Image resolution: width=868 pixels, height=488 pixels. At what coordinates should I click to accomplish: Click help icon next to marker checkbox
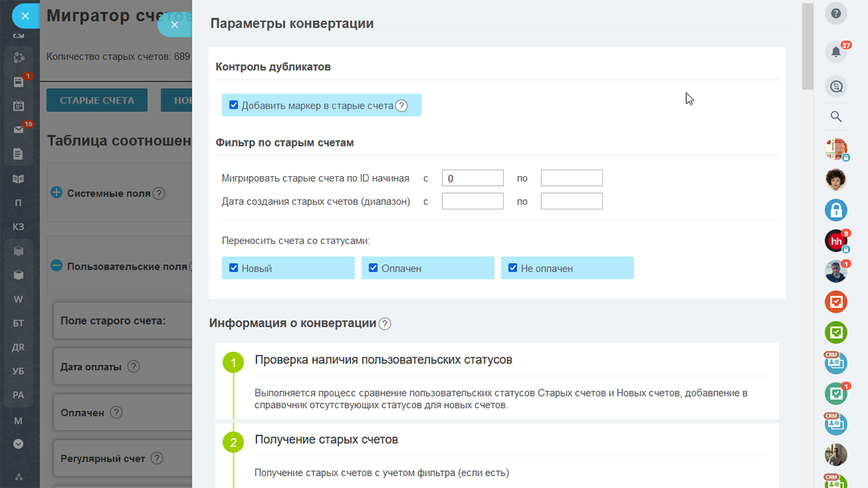[401, 106]
